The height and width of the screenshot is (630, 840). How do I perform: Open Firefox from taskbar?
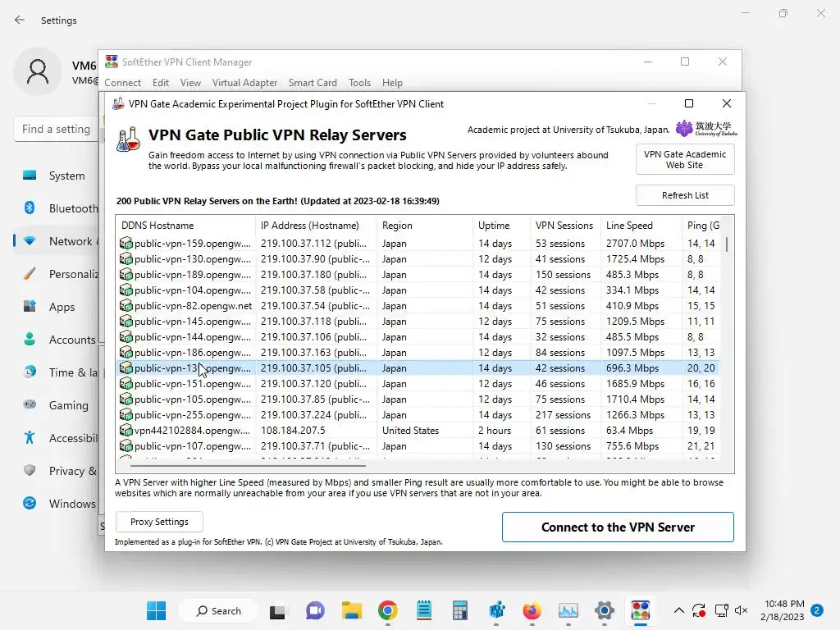(x=532, y=610)
